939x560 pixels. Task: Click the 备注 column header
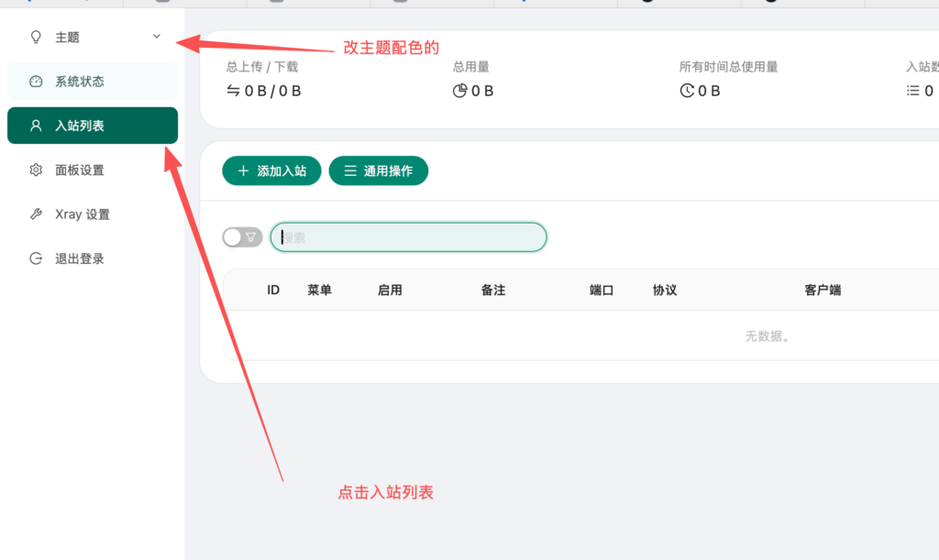[x=493, y=291]
